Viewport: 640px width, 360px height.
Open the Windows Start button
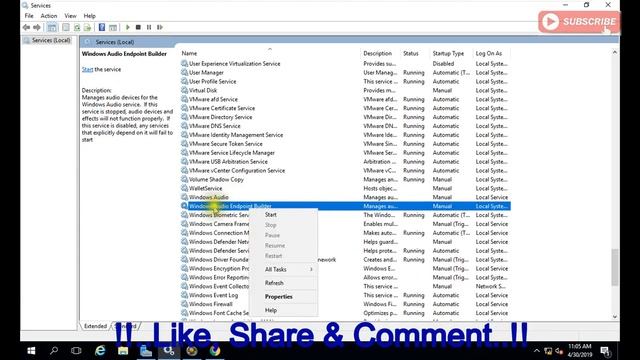click(x=31, y=351)
